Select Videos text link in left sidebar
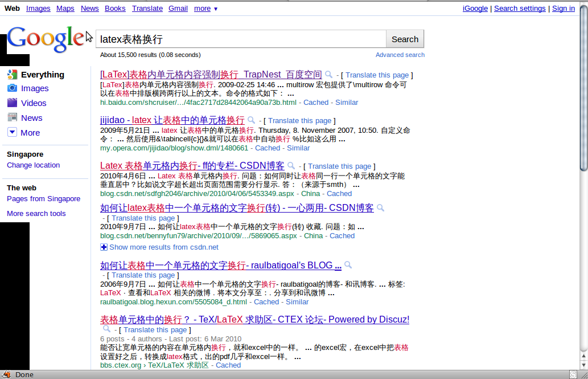 coord(34,103)
